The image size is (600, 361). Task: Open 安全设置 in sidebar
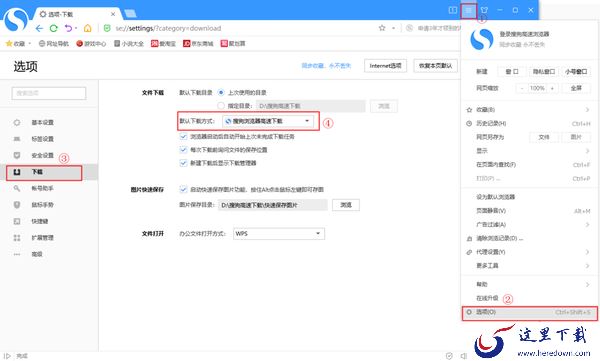[42, 155]
